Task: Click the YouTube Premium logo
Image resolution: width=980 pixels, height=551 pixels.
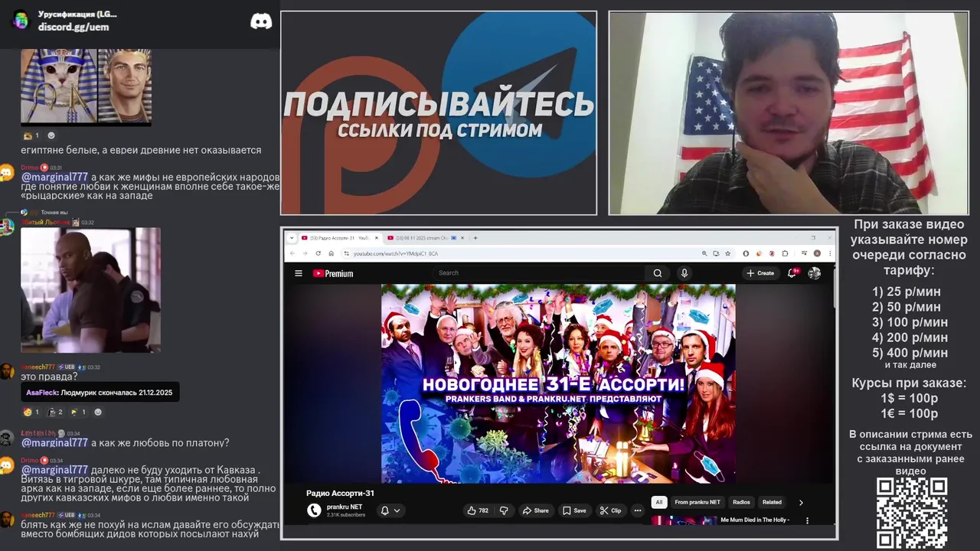Action: (333, 273)
